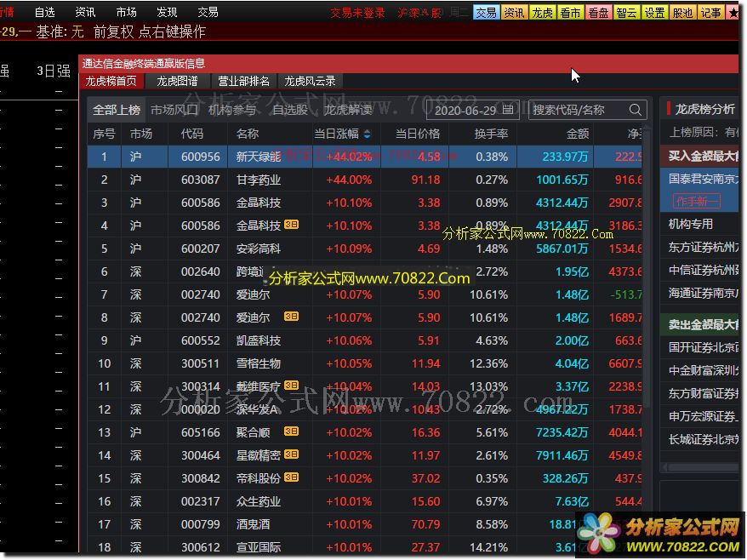Click 海通证券南京 entry
Image resolution: width=747 pixels, height=560 pixels.
(703, 293)
